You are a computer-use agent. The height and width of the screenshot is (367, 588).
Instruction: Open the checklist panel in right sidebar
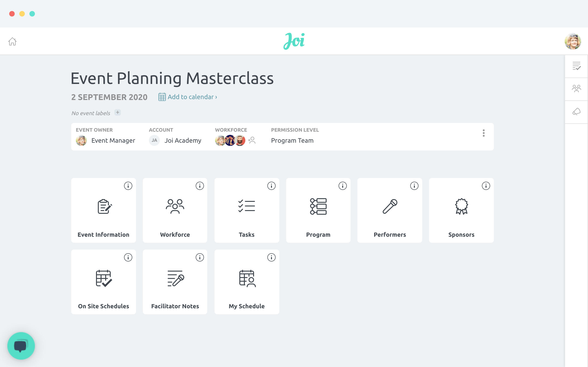(x=576, y=66)
